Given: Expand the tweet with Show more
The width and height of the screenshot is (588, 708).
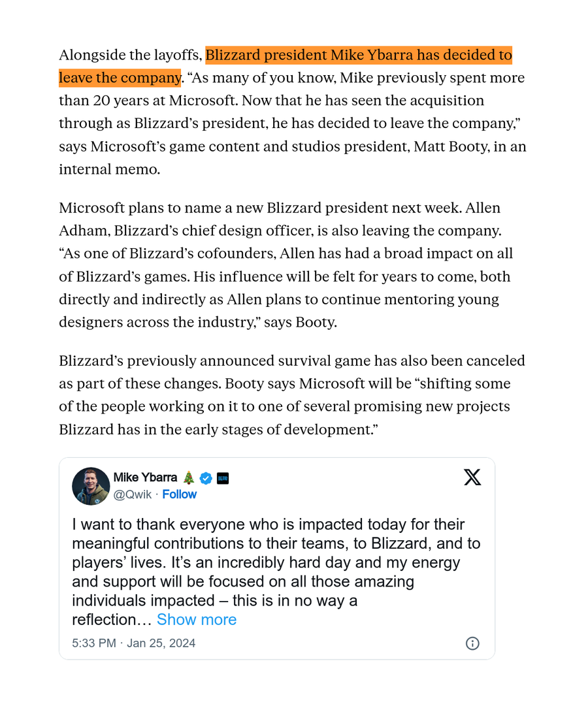Looking at the screenshot, I should click(197, 619).
